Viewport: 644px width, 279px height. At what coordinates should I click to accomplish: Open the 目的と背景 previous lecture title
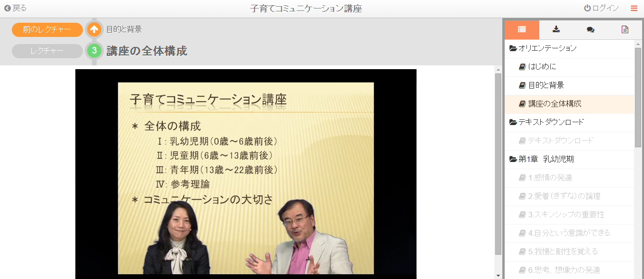pyautogui.click(x=124, y=29)
